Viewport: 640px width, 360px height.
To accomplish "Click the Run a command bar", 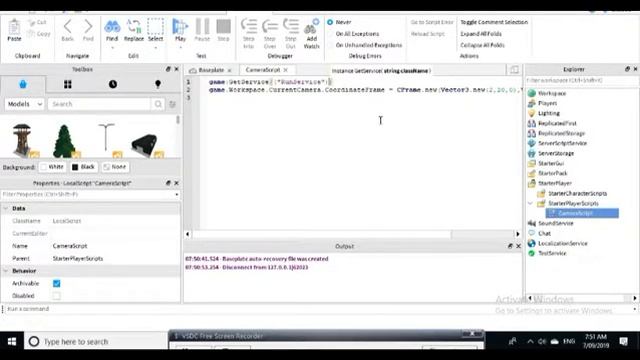I will pos(318,309).
